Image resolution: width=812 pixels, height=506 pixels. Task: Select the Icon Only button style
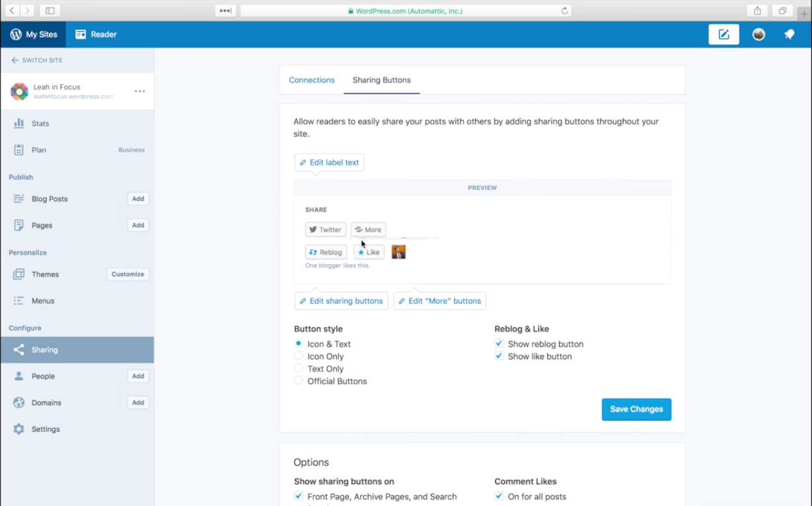tap(299, 356)
